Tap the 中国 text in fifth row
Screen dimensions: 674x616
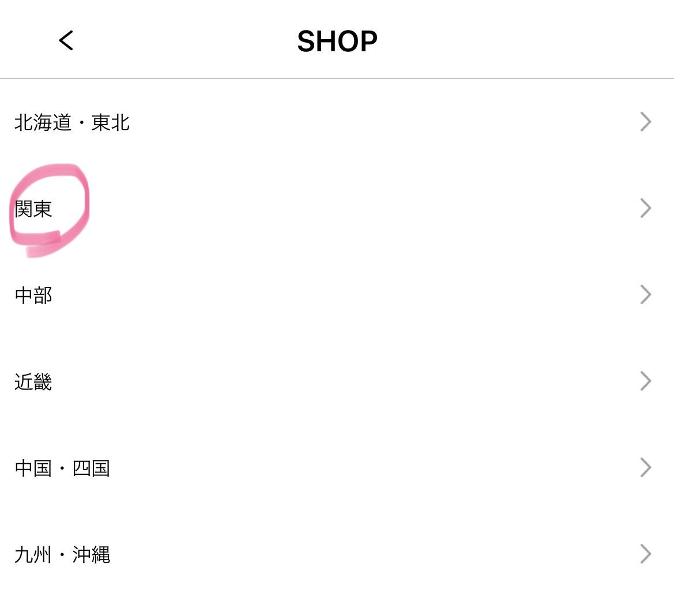coord(33,468)
